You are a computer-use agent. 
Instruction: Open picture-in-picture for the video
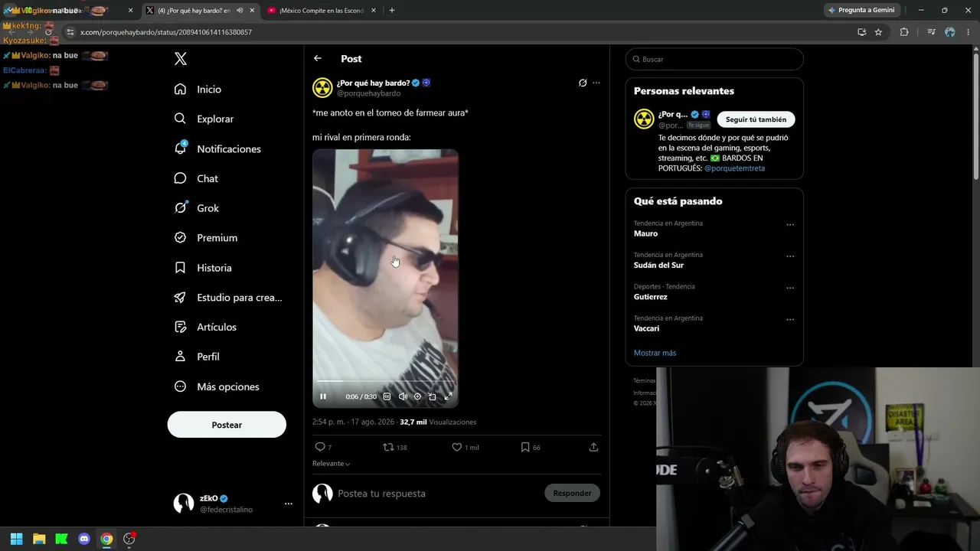click(x=433, y=396)
